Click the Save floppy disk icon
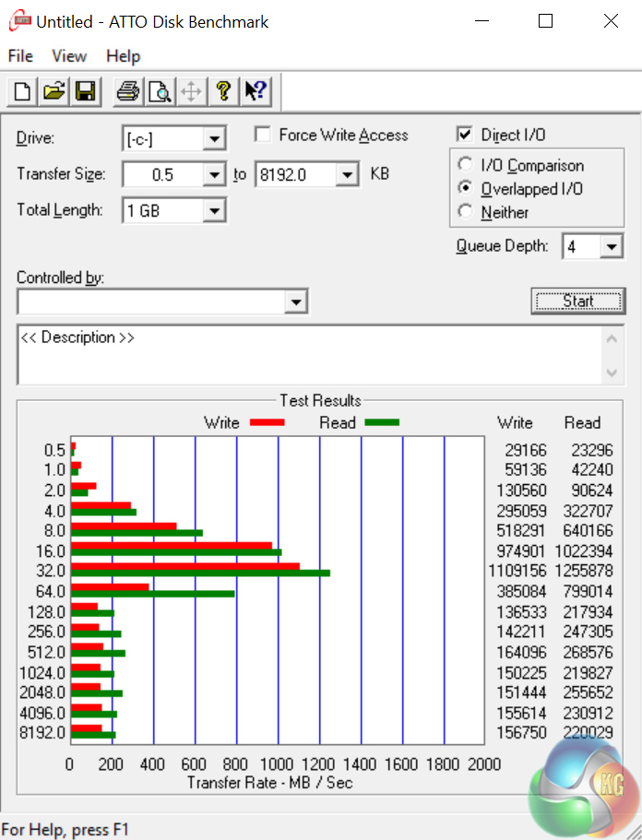This screenshot has height=840, width=642. click(x=85, y=91)
